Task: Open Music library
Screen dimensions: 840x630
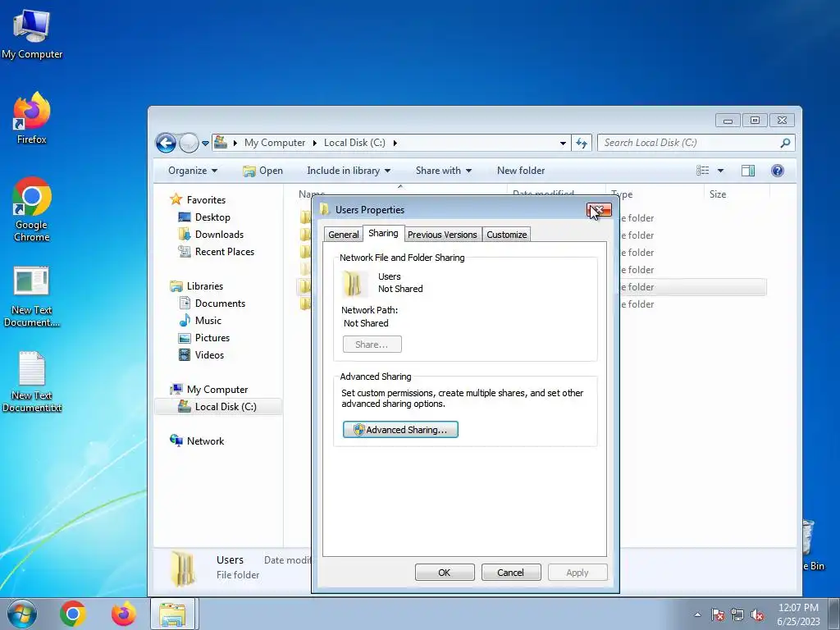Action: click(208, 321)
